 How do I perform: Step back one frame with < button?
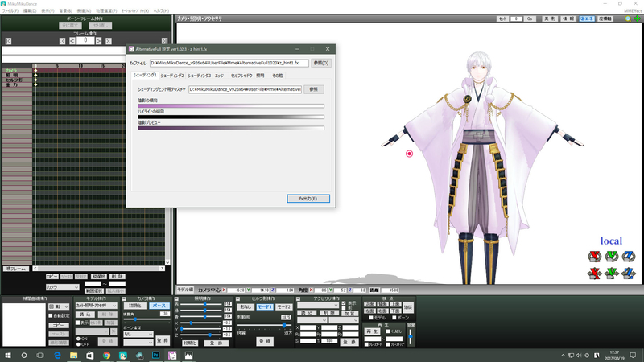point(72,41)
